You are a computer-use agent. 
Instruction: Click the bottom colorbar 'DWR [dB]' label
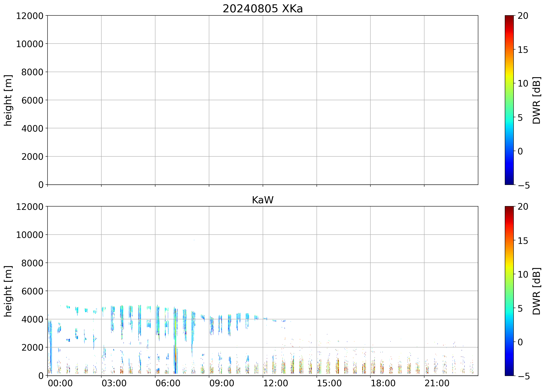point(536,291)
